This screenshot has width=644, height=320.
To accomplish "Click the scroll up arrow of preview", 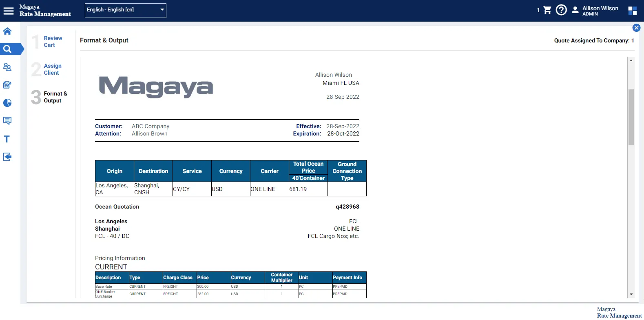I will point(631,60).
